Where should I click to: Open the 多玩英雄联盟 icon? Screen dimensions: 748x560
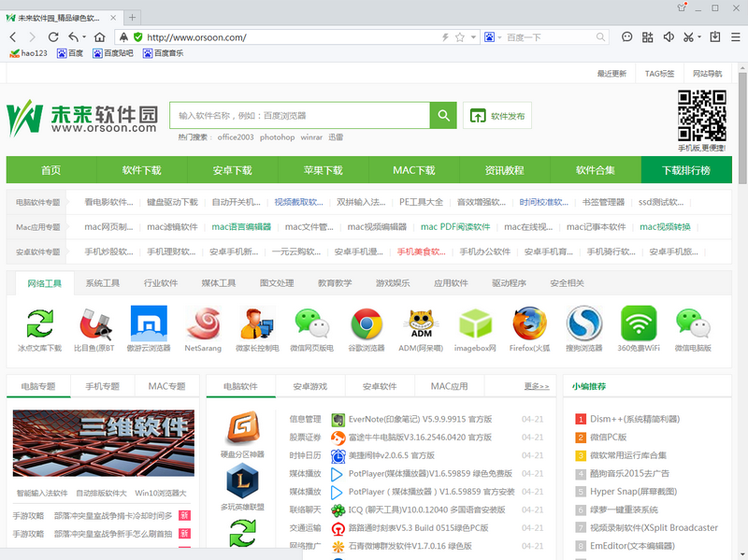[x=242, y=481]
